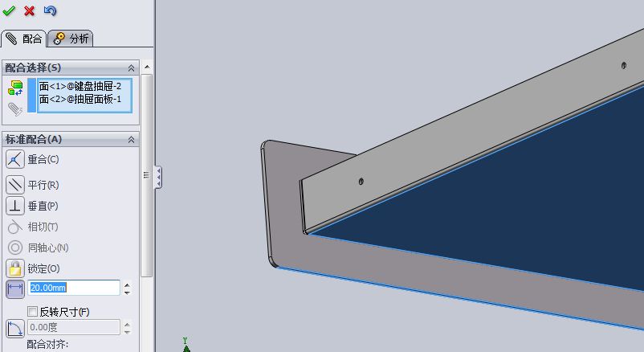This screenshot has width=644, height=352.
Task: Cancel the mate with the red X
Action: [x=29, y=10]
